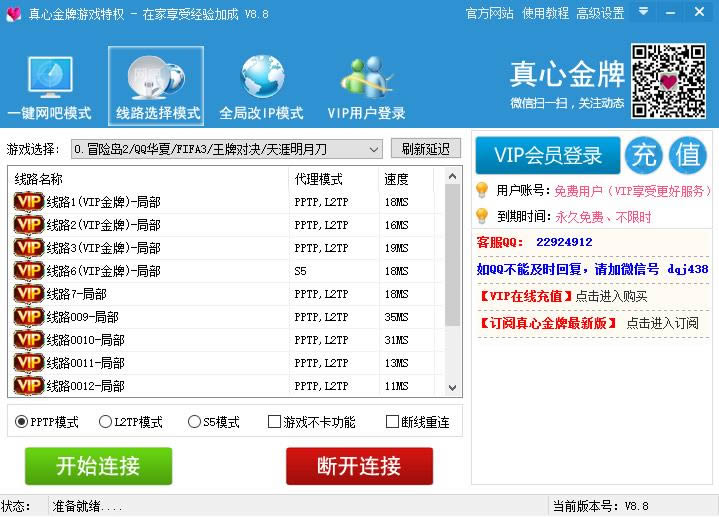This screenshot has width=719, height=517.
Task: Click the green 开始连接 button
Action: tap(99, 466)
